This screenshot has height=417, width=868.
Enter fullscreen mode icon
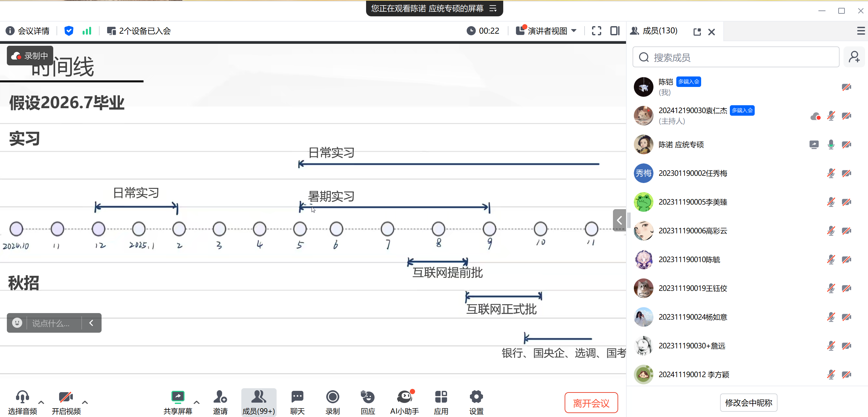596,31
